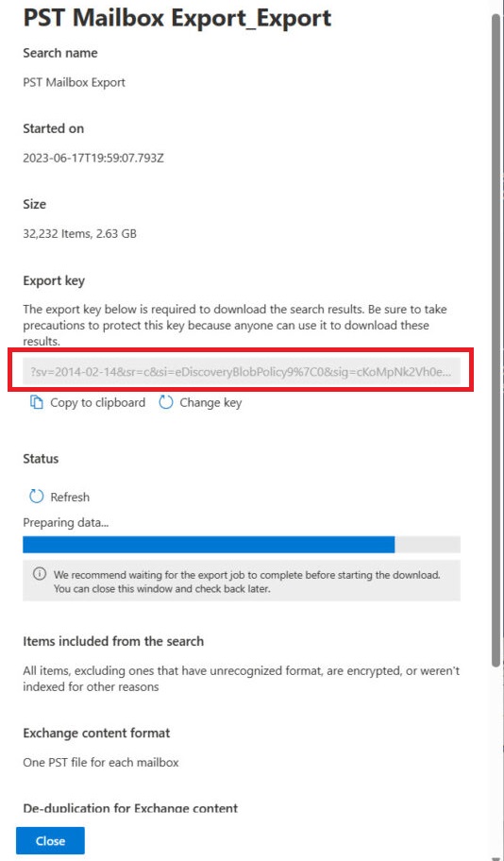Click the vertical scrollbar thumb

pyautogui.click(x=496, y=341)
